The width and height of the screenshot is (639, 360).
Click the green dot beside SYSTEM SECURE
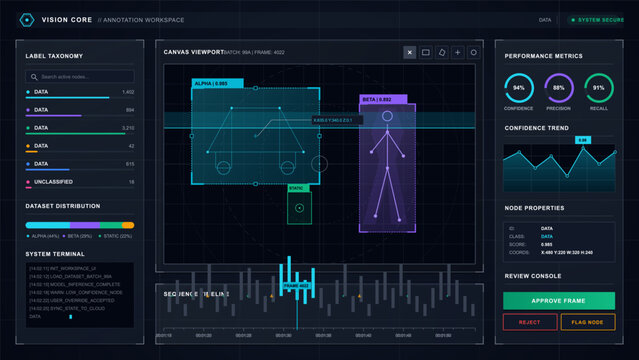[573, 20]
